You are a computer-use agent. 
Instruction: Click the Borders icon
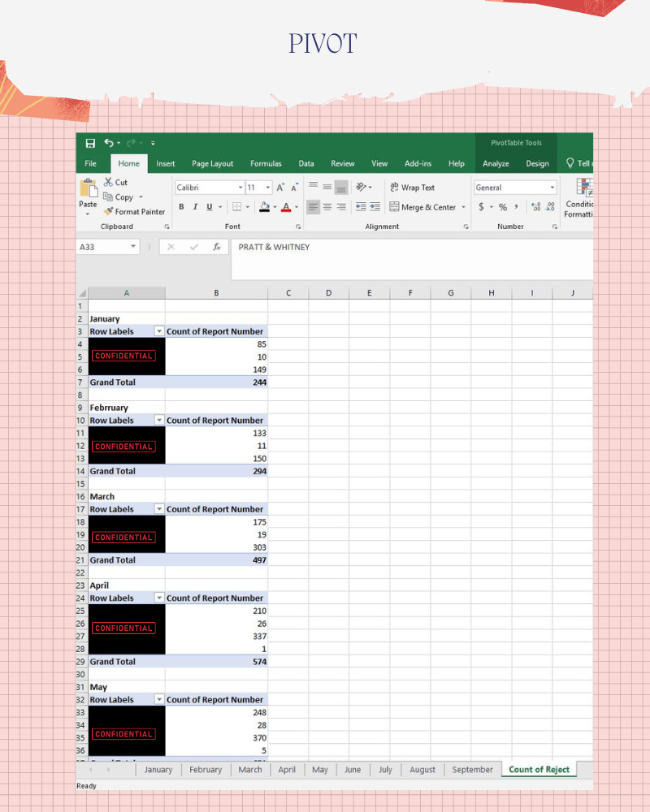coord(236,206)
